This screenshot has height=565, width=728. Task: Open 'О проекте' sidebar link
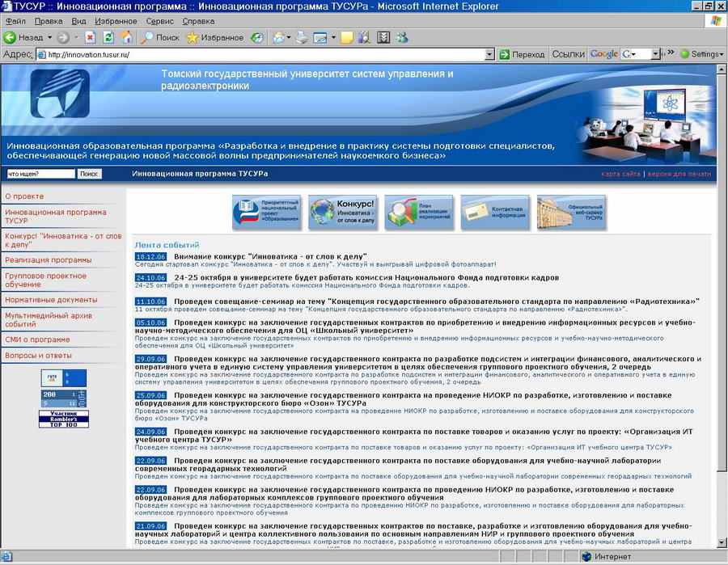pyautogui.click(x=24, y=196)
